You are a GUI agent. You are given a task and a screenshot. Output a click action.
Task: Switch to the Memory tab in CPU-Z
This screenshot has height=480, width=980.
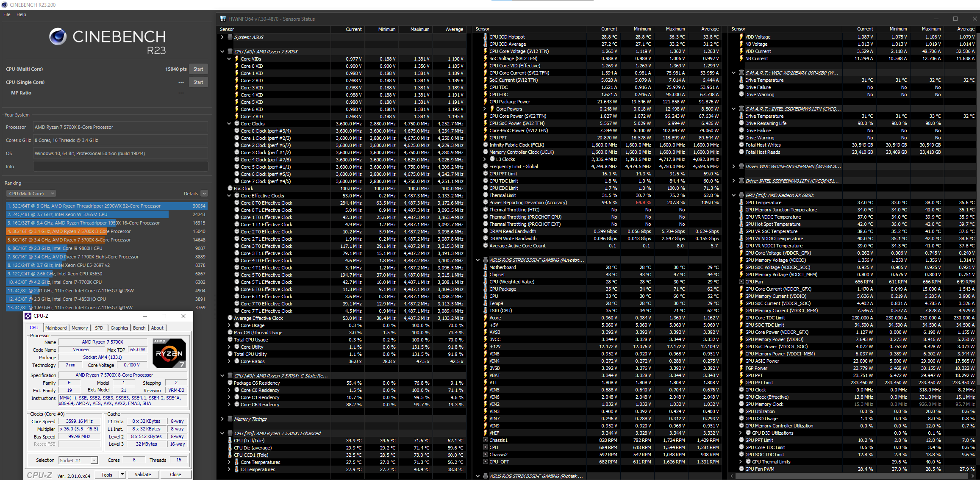tap(80, 328)
